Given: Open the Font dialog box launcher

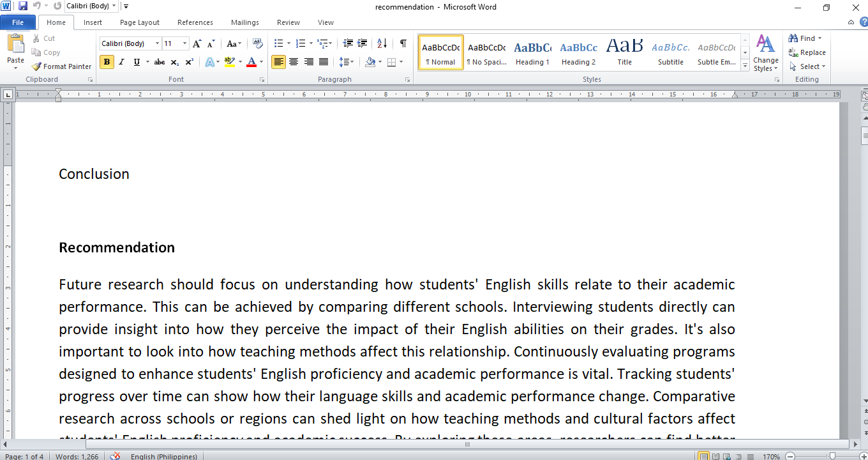Looking at the screenshot, I should click(x=262, y=80).
